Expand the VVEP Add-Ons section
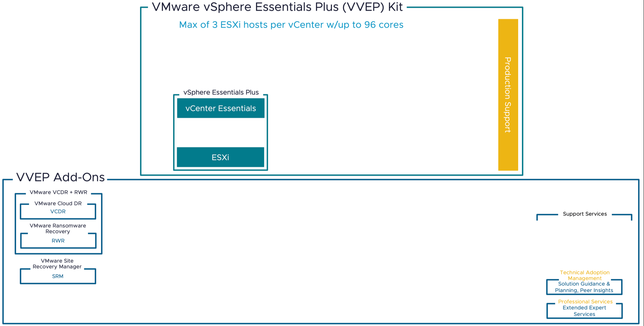 click(61, 177)
